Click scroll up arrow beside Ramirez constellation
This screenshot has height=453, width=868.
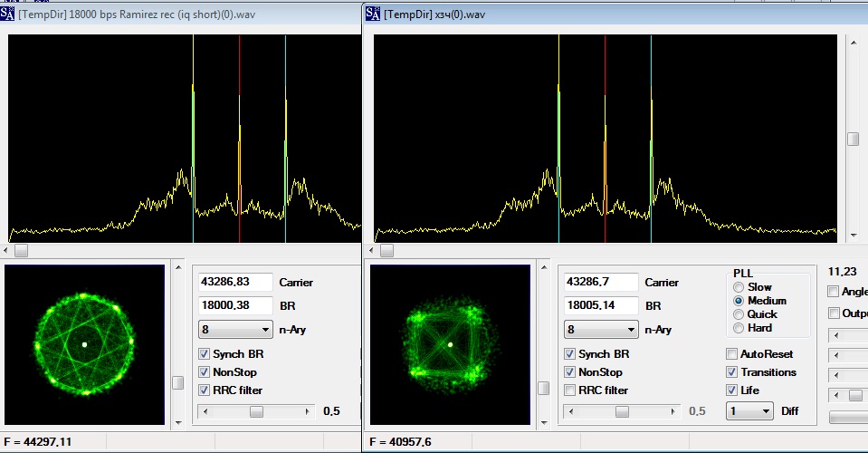pos(178,267)
